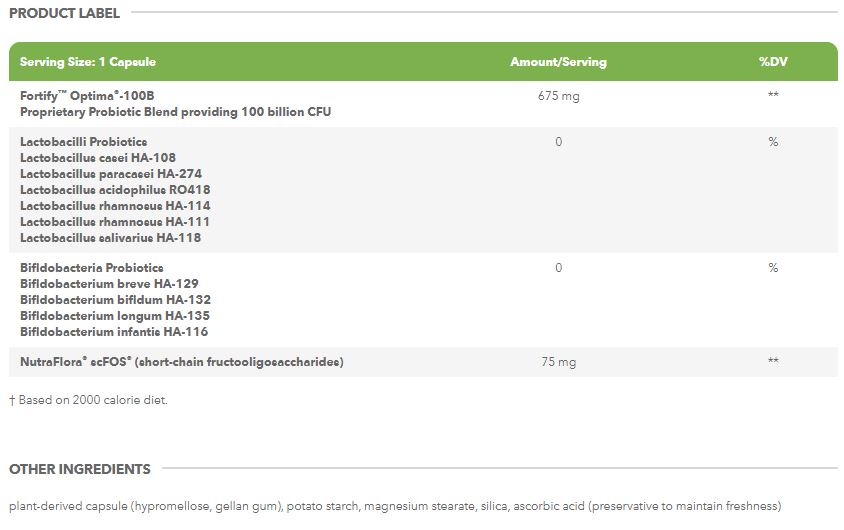Screen dimensions: 844x530
Task: Select Lactobacillus salivarius HA-118 strain
Action: 110,238
